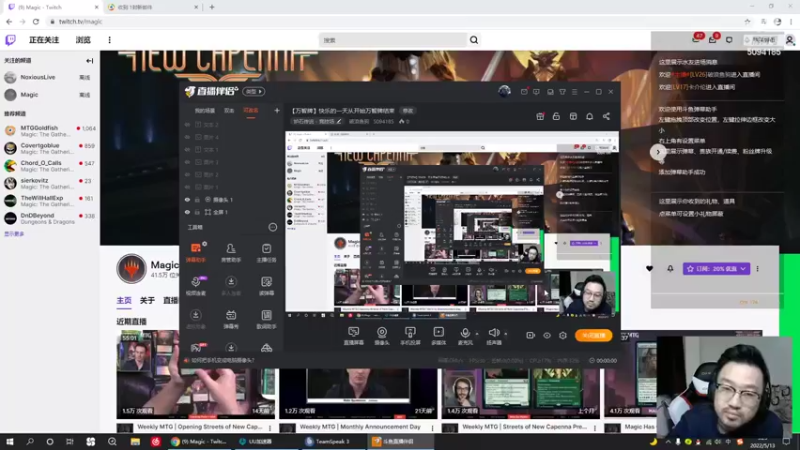Show the hidden 文本 2 layer
The width and height of the screenshot is (800, 450).
point(187,124)
